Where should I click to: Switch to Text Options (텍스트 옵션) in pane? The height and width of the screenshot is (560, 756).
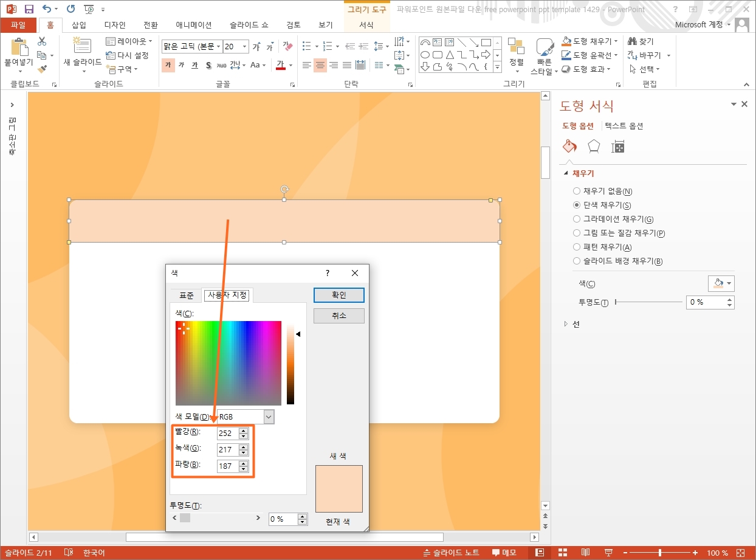click(x=624, y=126)
